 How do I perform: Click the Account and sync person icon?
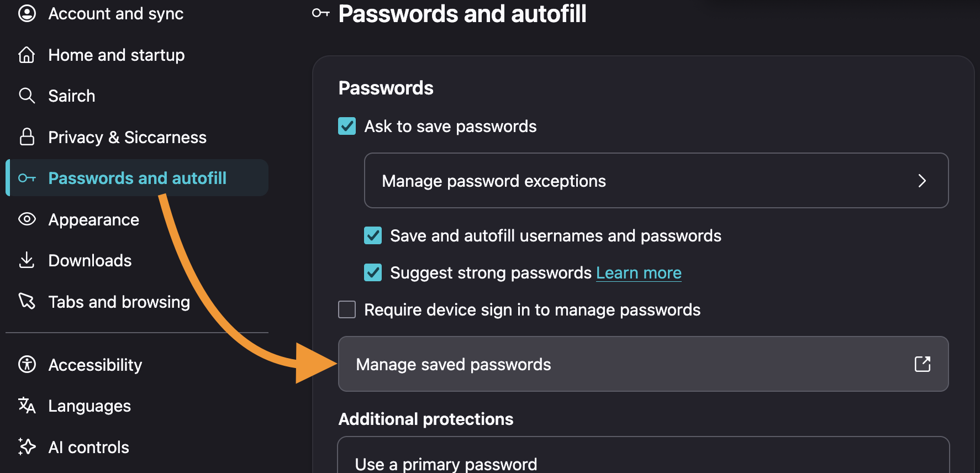pyautogui.click(x=27, y=13)
